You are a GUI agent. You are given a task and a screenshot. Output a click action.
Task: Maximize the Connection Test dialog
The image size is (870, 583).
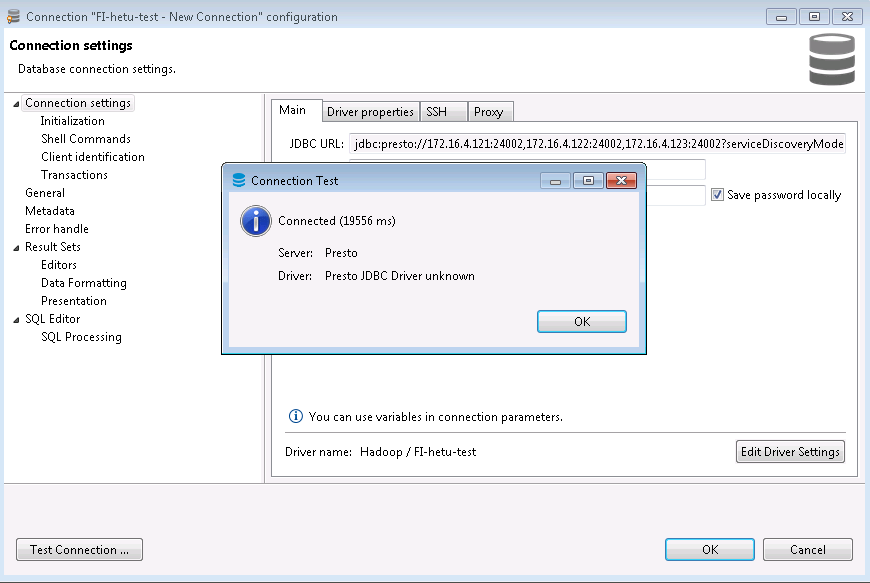(x=588, y=181)
